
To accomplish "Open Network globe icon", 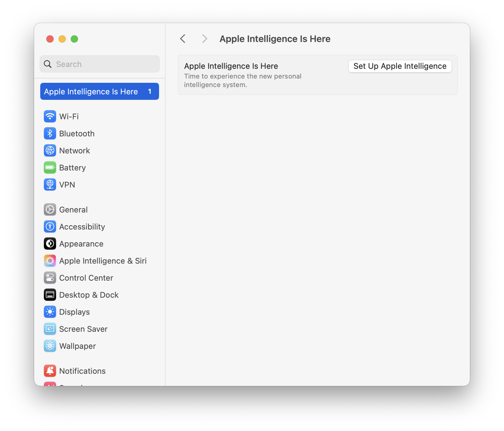I will coord(50,150).
